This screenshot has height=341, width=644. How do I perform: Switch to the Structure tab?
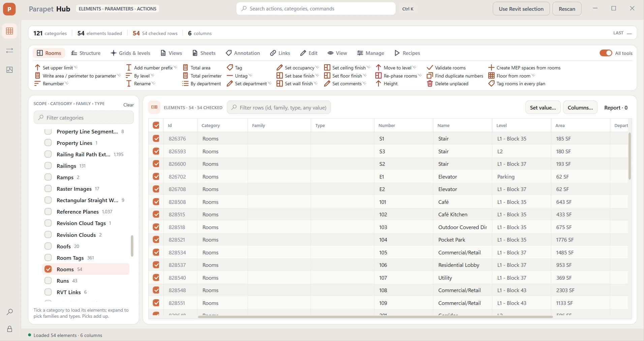pyautogui.click(x=86, y=53)
